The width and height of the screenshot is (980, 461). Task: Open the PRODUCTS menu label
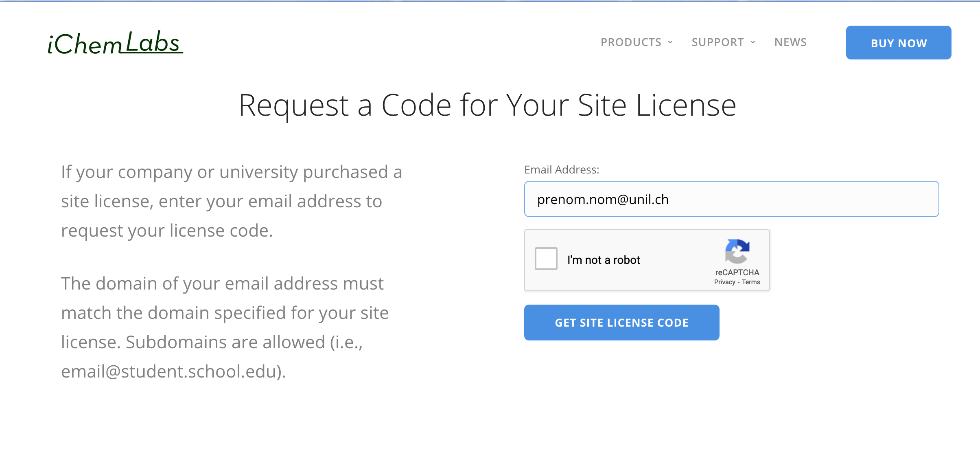point(631,42)
